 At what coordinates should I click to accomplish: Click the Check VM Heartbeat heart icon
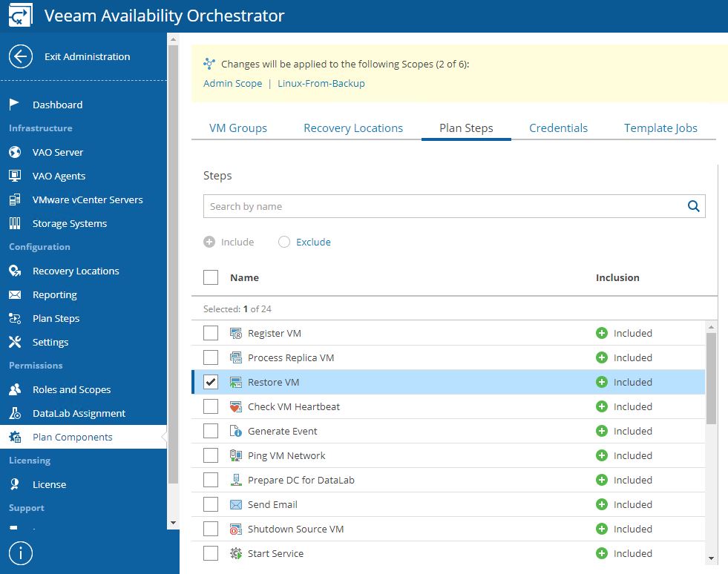tap(236, 406)
